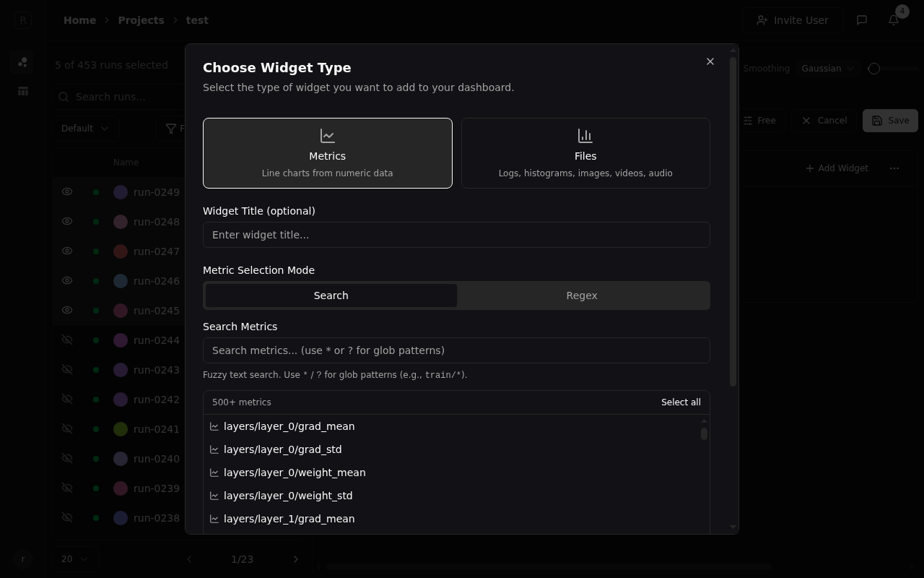924x578 pixels.
Task: Open the Gaussian smoothing dropdown
Action: [x=827, y=68]
